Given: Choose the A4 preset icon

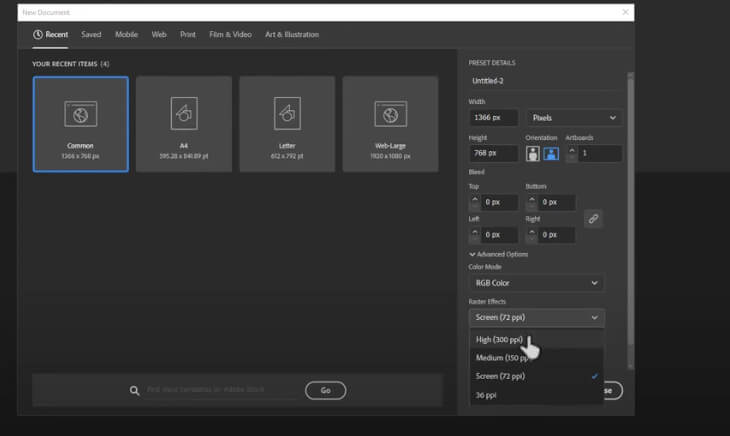Looking at the screenshot, I should [185, 113].
